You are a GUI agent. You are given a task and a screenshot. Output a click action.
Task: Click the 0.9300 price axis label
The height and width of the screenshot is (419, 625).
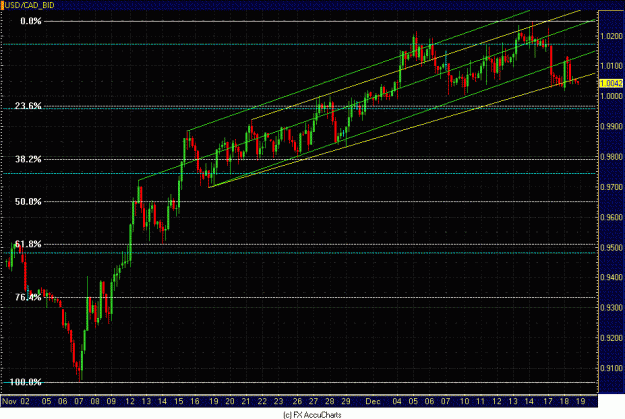point(611,307)
